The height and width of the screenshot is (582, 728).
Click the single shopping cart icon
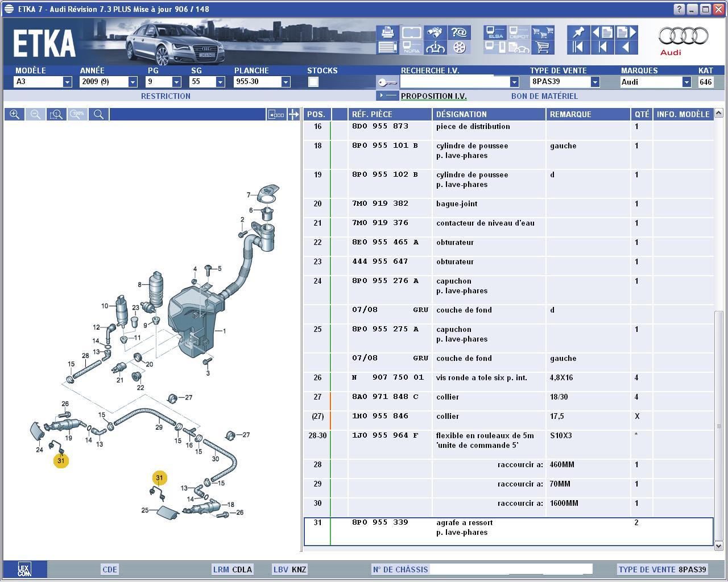pyautogui.click(x=543, y=47)
